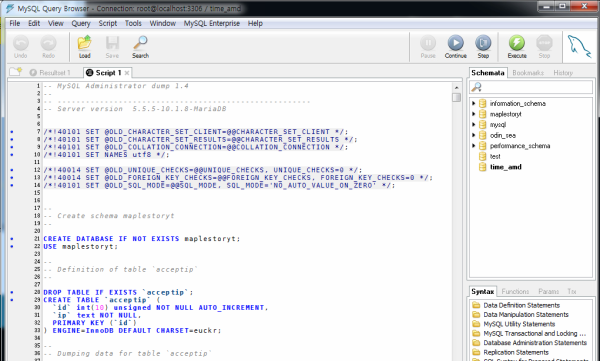Switch to the Resultset 1 tab

pyautogui.click(x=50, y=73)
